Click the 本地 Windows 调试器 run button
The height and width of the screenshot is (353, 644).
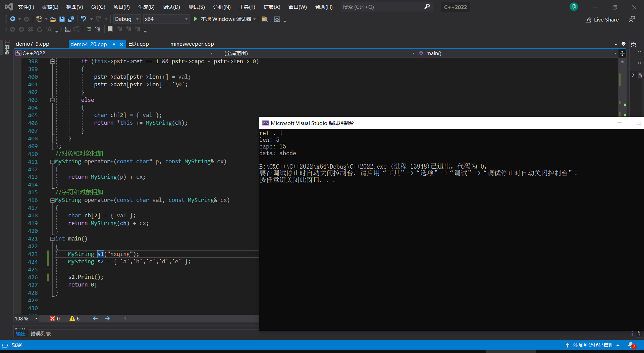222,19
